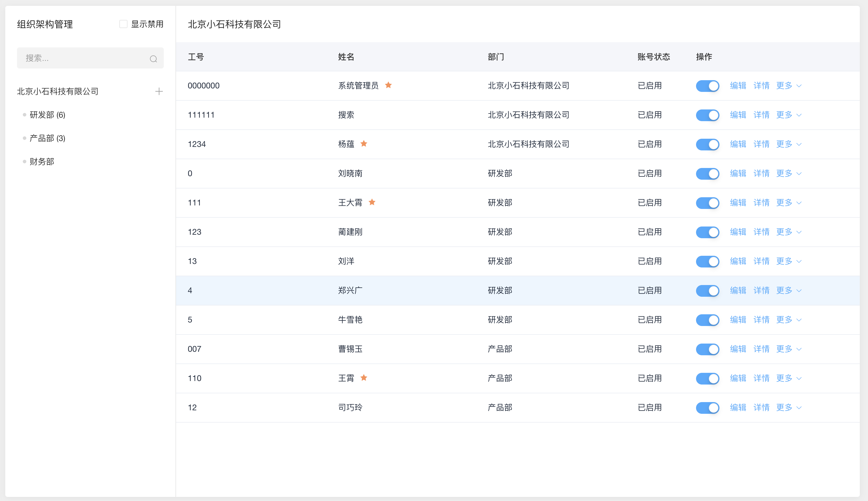Click the star beside 系统管理员
Screen dimensions: 868x501
388,85
